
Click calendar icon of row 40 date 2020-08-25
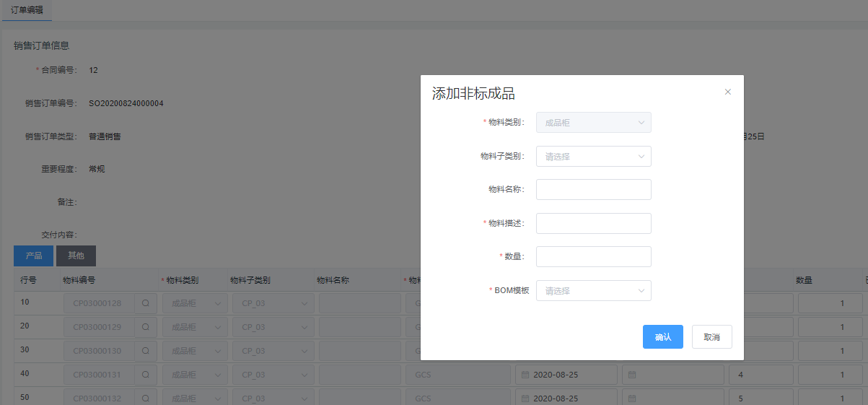(x=525, y=375)
